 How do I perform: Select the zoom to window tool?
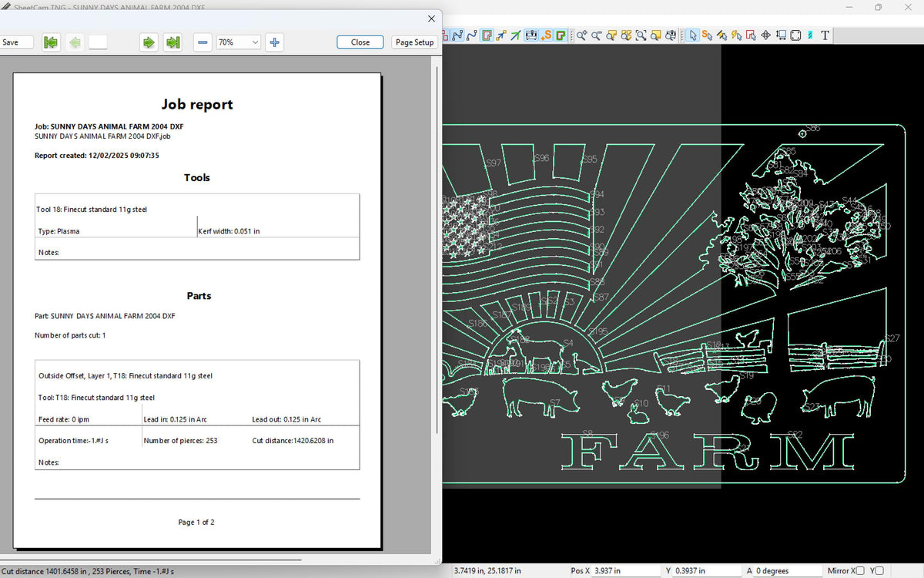tap(641, 35)
